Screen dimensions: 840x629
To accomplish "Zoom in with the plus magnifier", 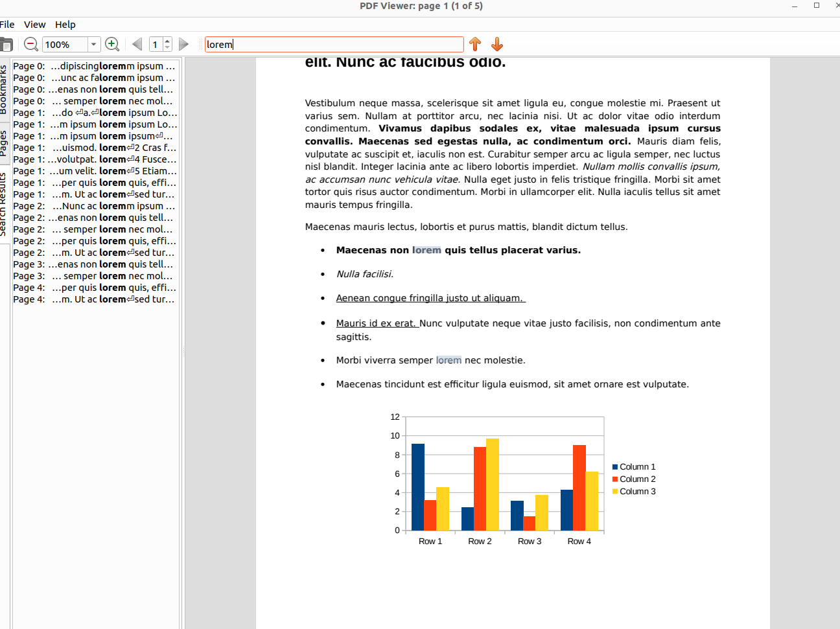I will point(112,44).
